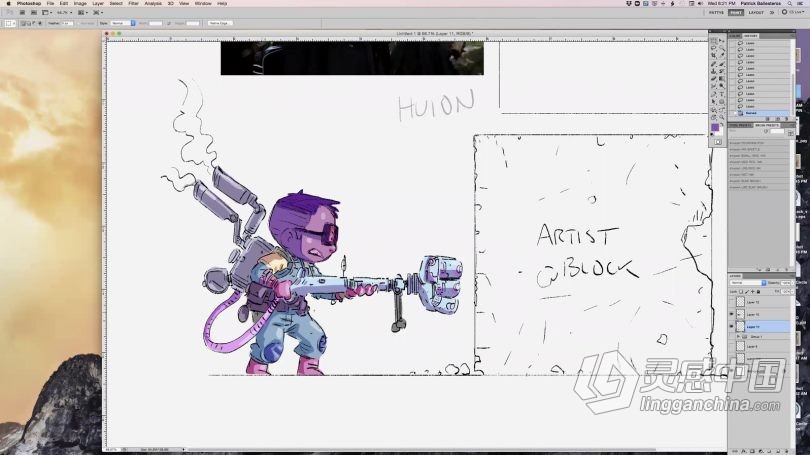Toggle lock image pixels
Viewport: 810px width, 455px height.
point(747,292)
